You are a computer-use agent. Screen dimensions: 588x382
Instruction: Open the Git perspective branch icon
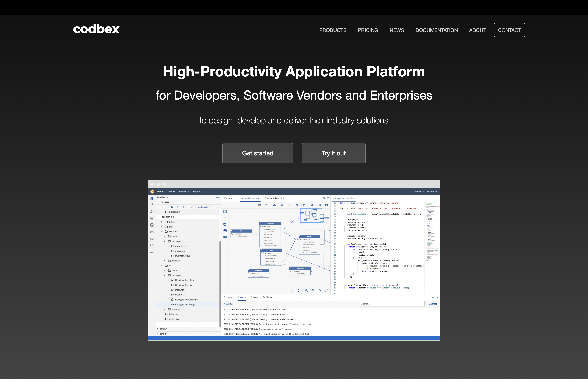click(152, 205)
